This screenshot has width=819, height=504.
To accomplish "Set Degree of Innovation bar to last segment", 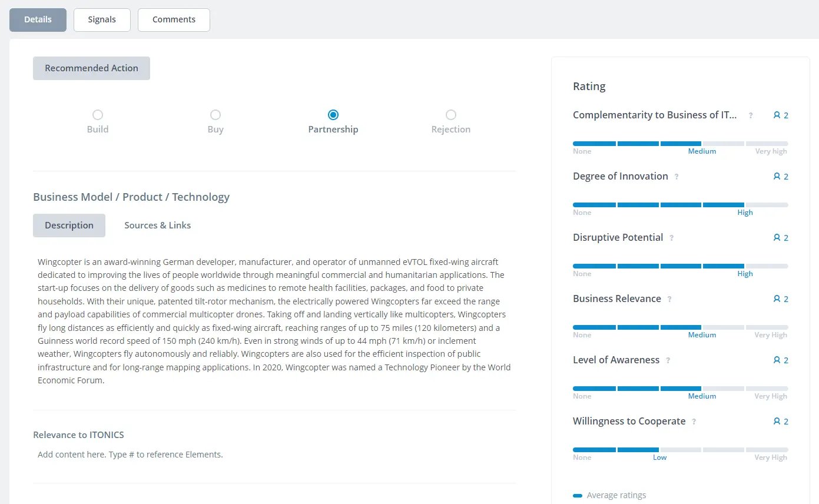I will pos(767,205).
